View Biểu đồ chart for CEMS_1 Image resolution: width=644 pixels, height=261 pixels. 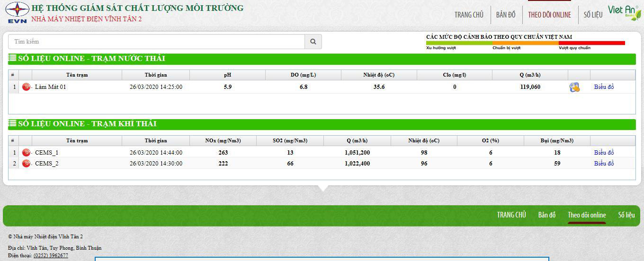[x=604, y=152]
